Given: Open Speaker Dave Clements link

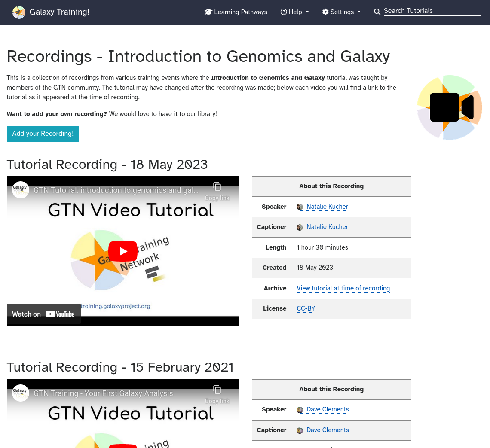Looking at the screenshot, I should coord(328,409).
